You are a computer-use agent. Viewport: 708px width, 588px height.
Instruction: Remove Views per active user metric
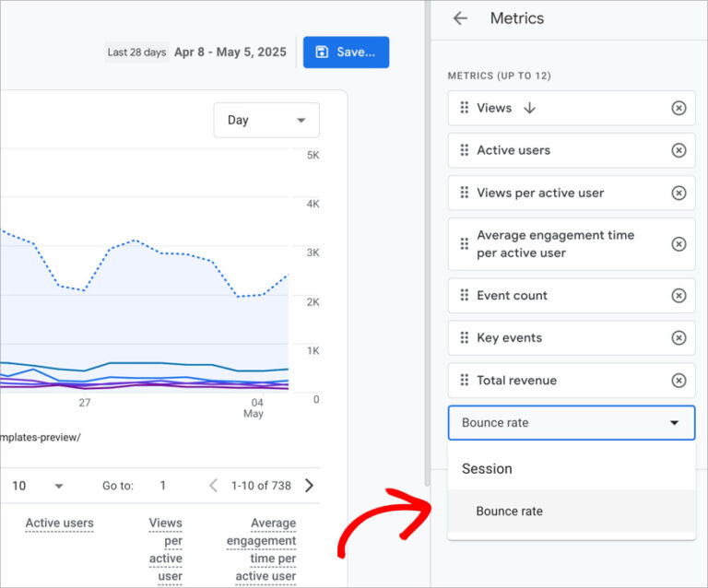(x=678, y=193)
